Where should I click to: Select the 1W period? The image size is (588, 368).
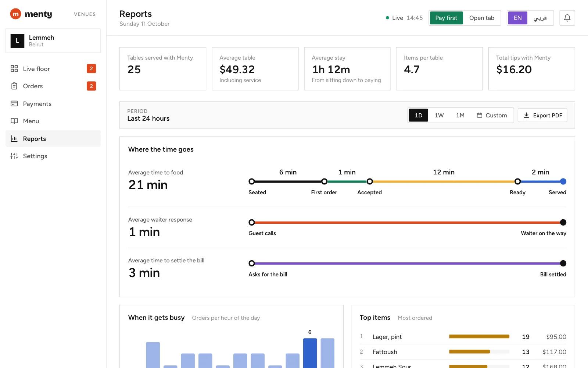click(x=439, y=115)
